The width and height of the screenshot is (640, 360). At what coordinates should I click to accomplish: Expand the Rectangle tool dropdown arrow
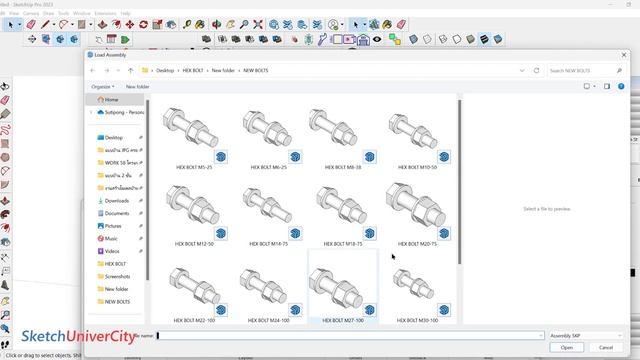click(91, 25)
